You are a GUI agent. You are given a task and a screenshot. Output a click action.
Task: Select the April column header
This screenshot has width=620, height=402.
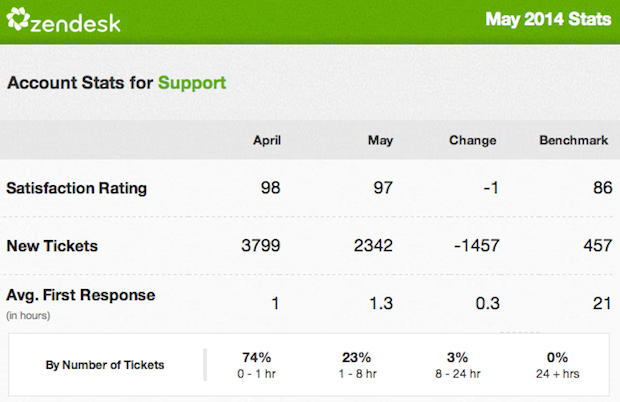coord(267,140)
